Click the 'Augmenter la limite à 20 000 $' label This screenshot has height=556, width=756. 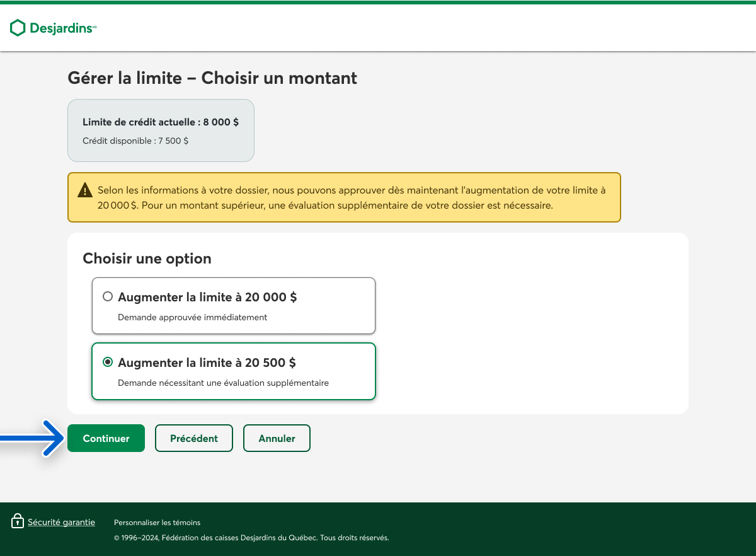tap(207, 297)
